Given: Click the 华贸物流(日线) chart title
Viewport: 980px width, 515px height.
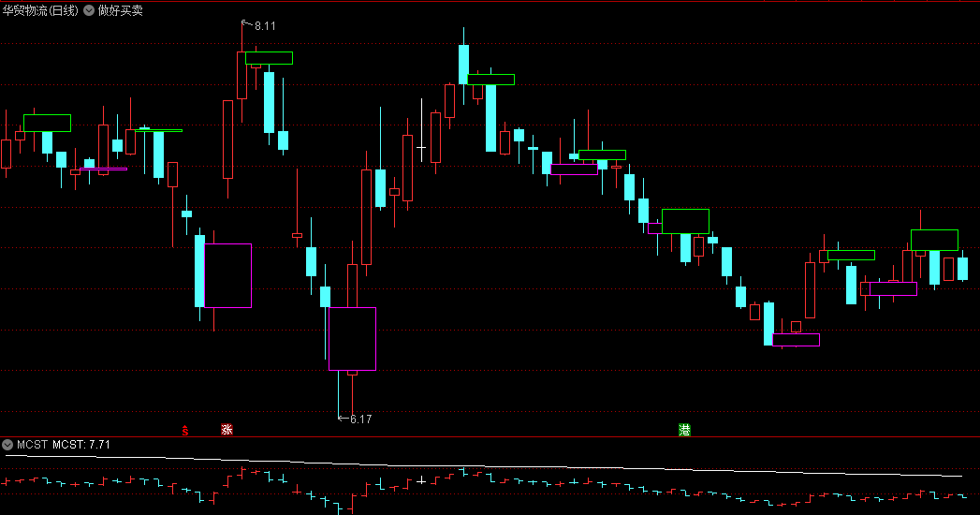Looking at the screenshot, I should (x=40, y=10).
